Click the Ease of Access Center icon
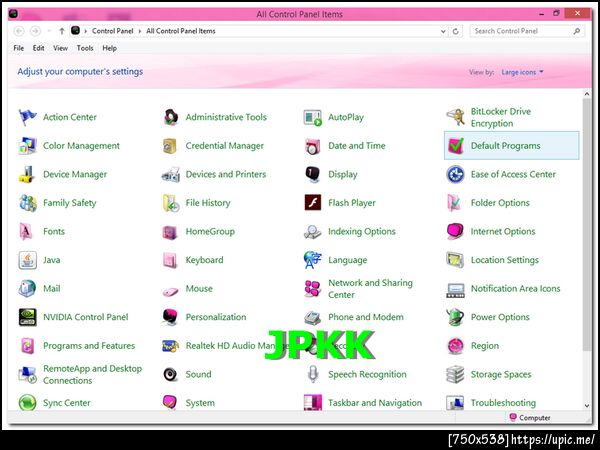This screenshot has width=600, height=450. [x=455, y=174]
